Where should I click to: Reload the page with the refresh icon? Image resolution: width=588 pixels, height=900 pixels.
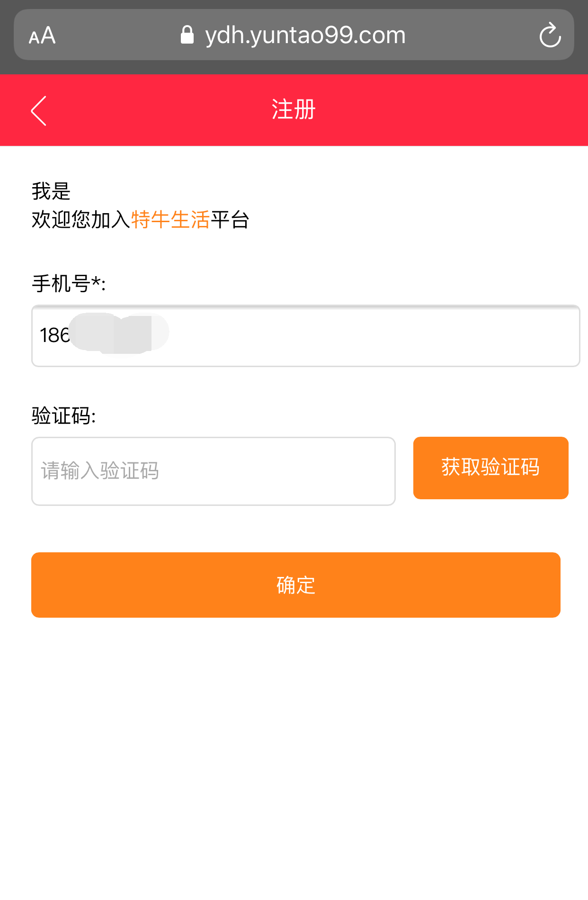click(550, 36)
